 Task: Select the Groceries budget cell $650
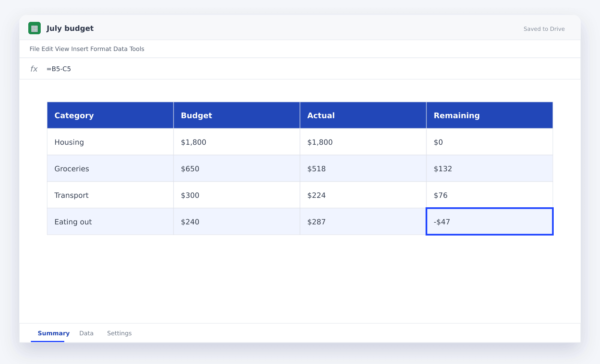(237, 169)
